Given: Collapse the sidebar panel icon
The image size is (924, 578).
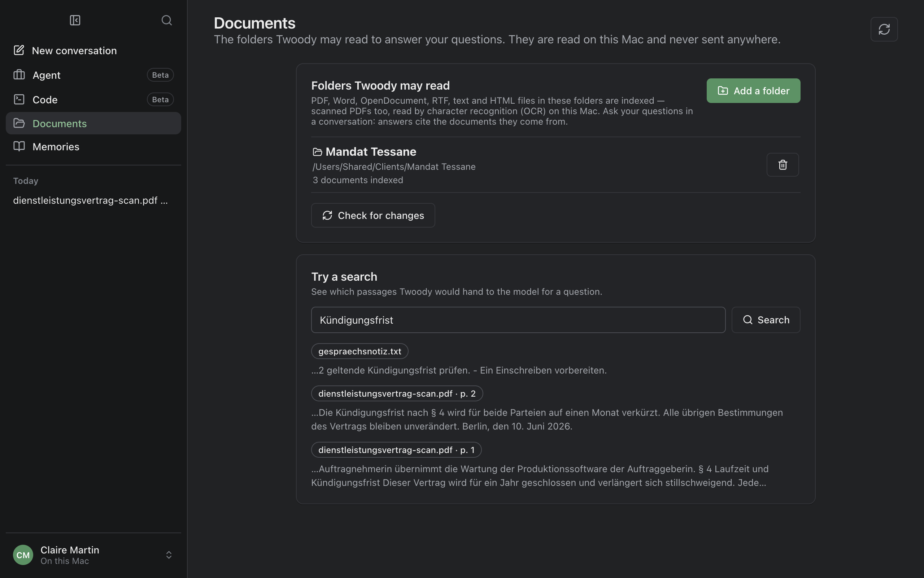Looking at the screenshot, I should (75, 20).
